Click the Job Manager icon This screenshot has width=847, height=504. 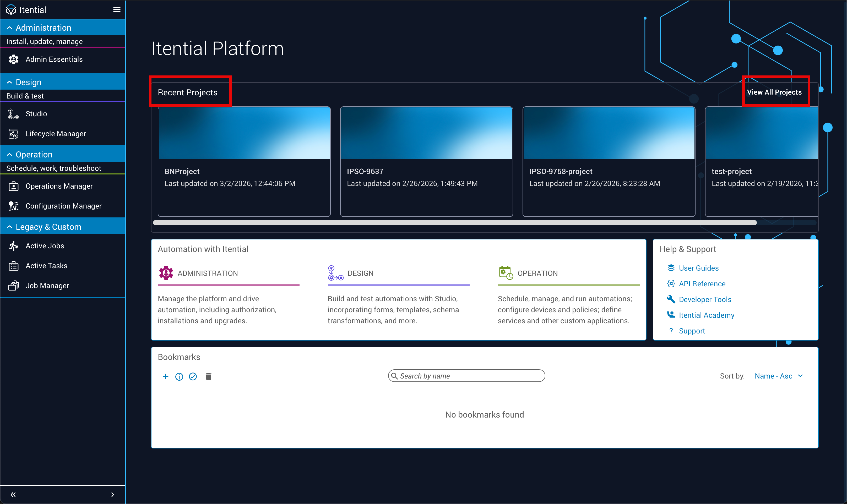14,286
